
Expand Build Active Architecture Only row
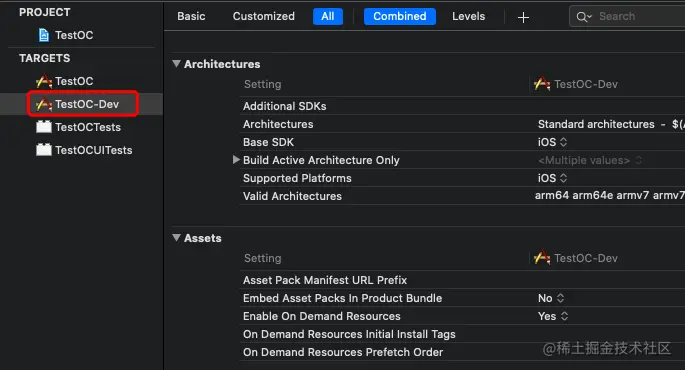coord(236,160)
